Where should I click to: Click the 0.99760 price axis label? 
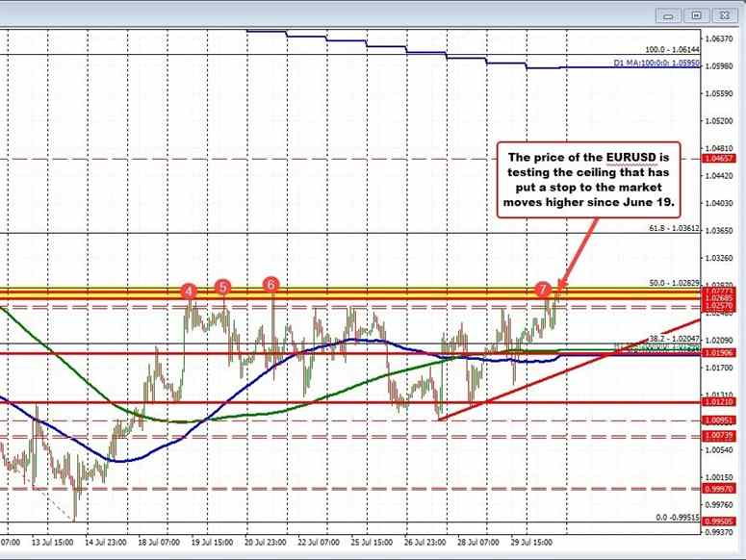[x=719, y=503]
